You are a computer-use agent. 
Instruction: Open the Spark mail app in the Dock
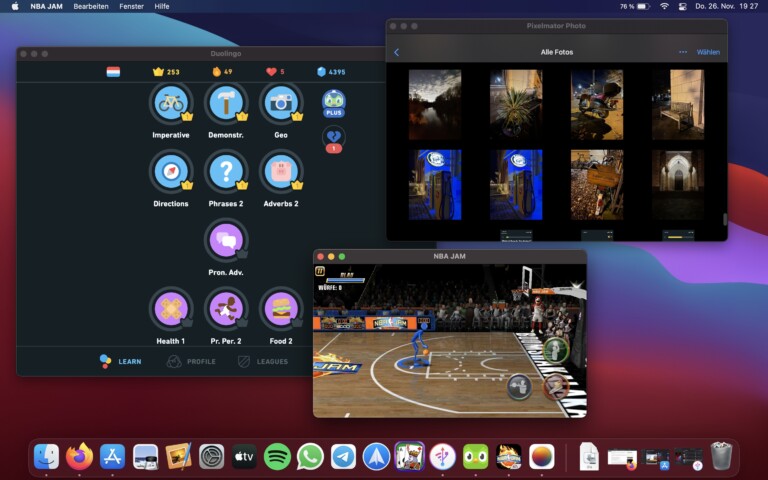[x=376, y=456]
